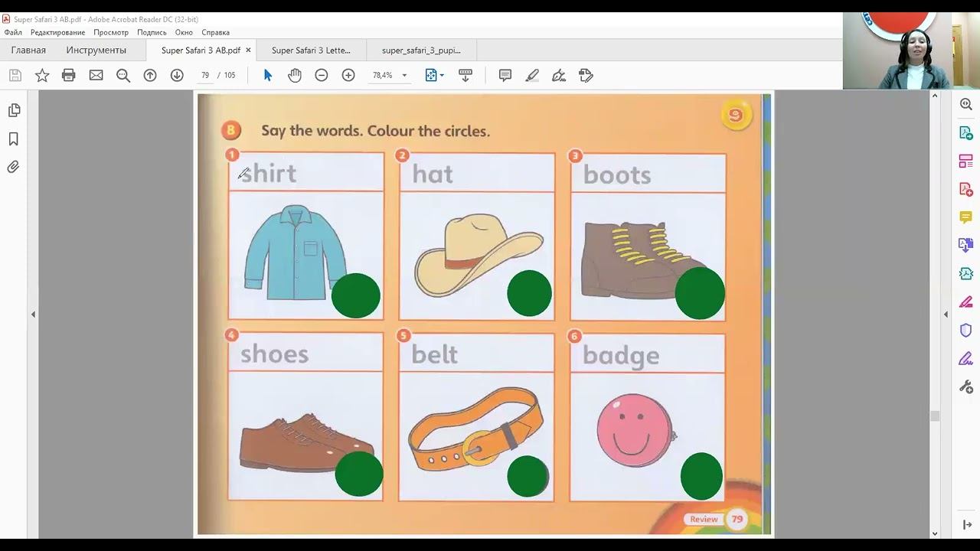Image resolution: width=980 pixels, height=551 pixels.
Task: Click the search zoom icon atop right pane
Action: [966, 104]
